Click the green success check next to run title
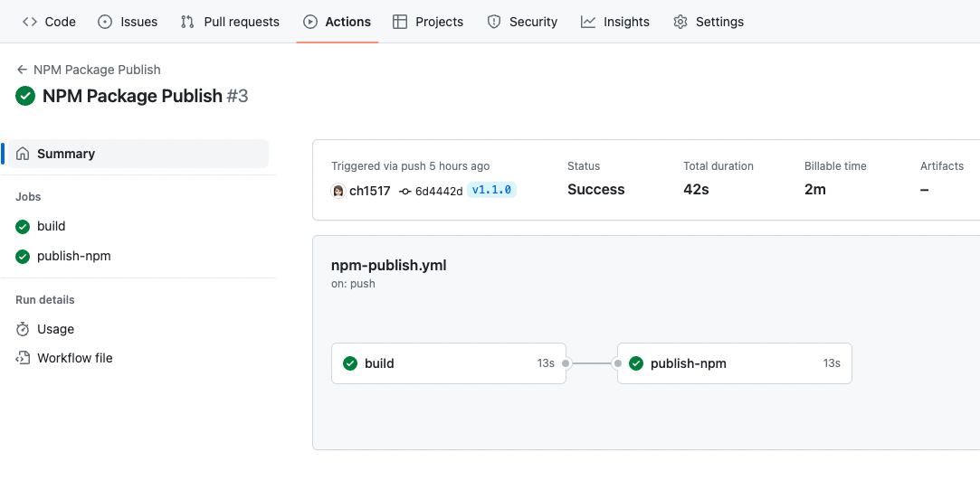 pyautogui.click(x=25, y=96)
